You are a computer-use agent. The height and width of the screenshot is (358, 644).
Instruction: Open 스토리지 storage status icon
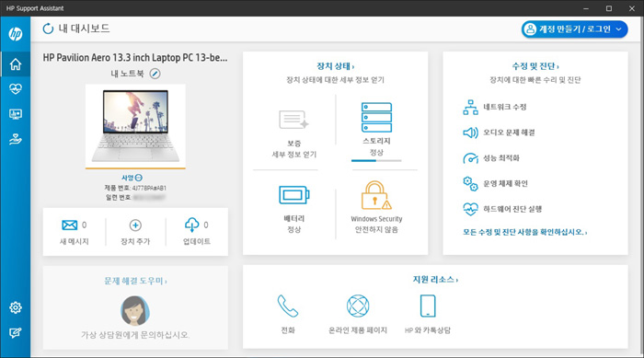point(376,117)
